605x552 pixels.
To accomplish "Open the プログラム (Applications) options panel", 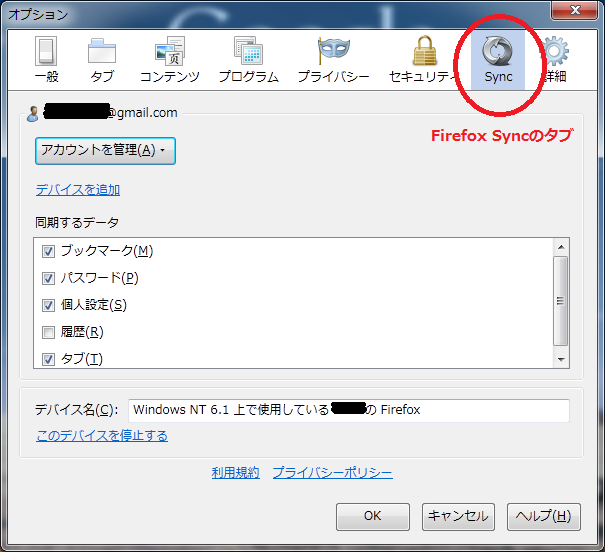I will [x=249, y=60].
